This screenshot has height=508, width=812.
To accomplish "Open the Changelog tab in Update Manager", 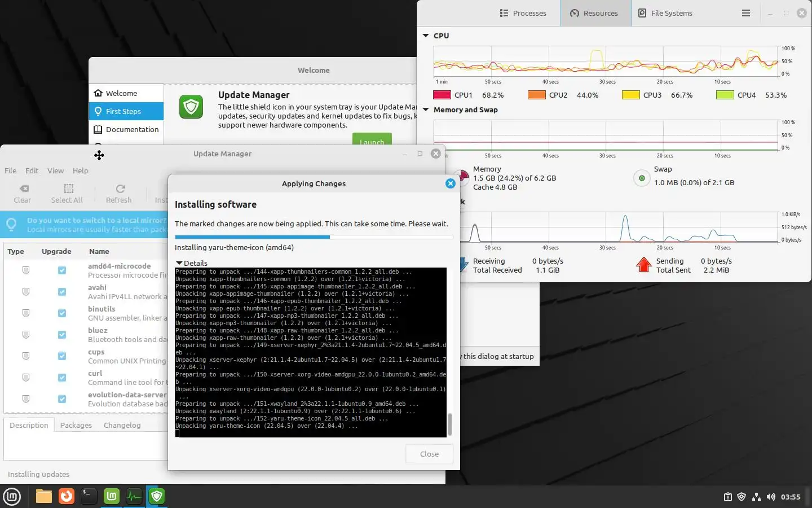I will coord(122,425).
